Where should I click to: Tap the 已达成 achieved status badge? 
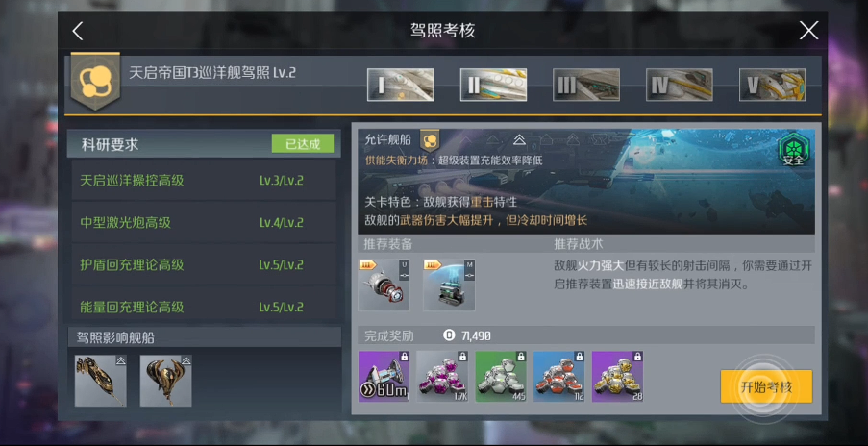pos(303,144)
